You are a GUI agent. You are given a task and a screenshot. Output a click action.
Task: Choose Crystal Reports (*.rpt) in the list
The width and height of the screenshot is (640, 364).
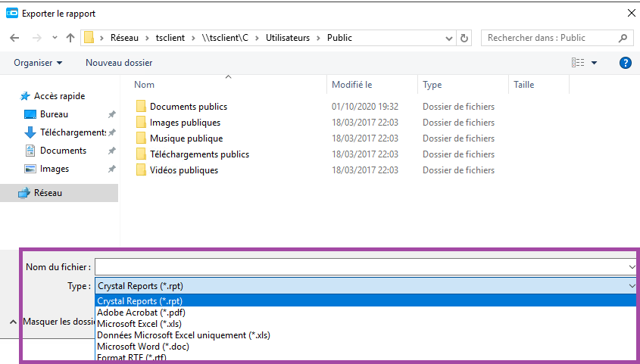tap(365, 301)
